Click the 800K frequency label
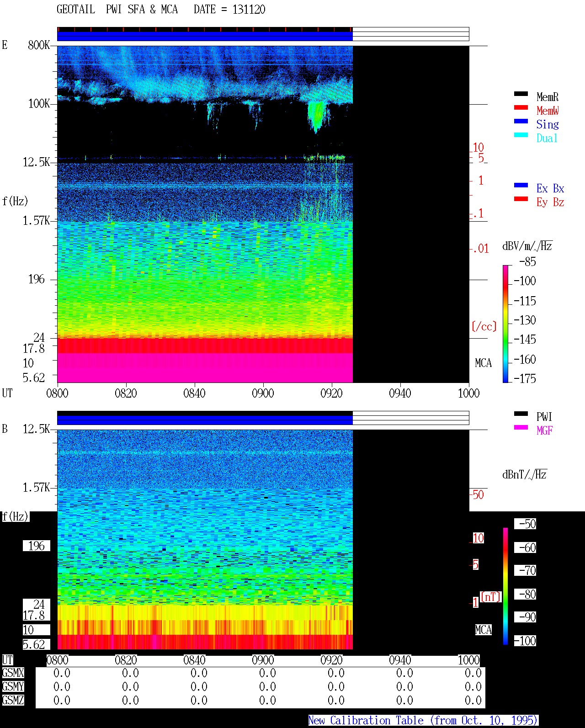 click(39, 45)
